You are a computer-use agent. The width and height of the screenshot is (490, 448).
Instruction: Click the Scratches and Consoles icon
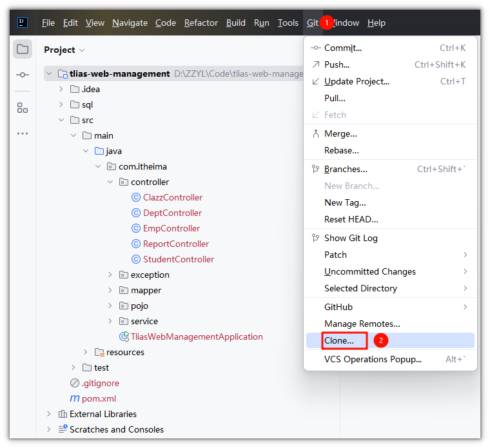pyautogui.click(x=63, y=429)
